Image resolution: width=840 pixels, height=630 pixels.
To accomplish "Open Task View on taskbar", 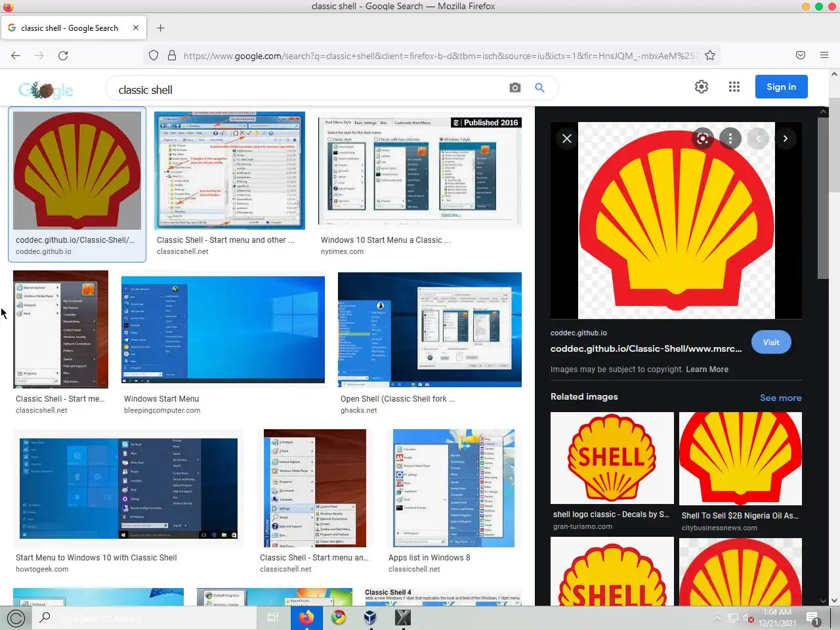I will point(273,618).
